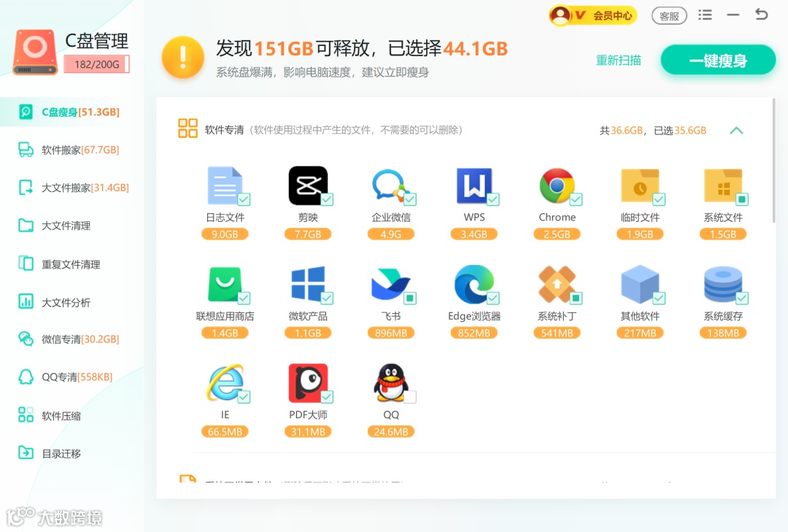
Task: Click the 临时文件 folder icon
Action: [x=640, y=185]
